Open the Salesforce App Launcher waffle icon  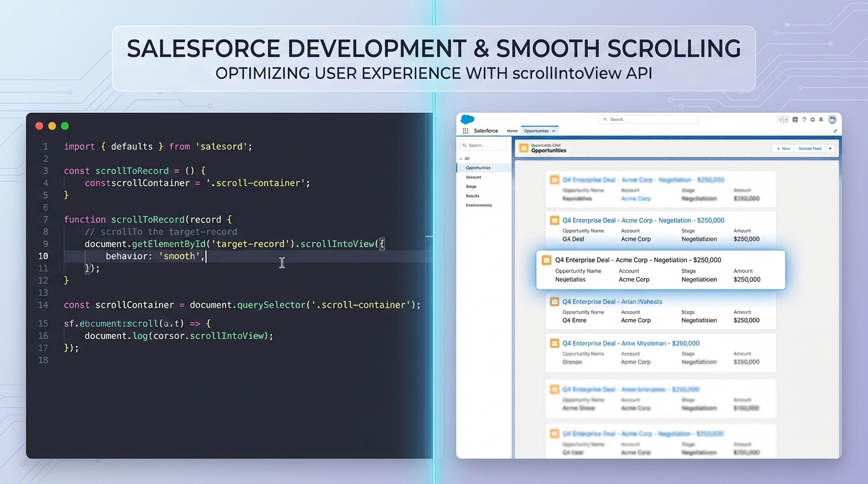(x=465, y=130)
